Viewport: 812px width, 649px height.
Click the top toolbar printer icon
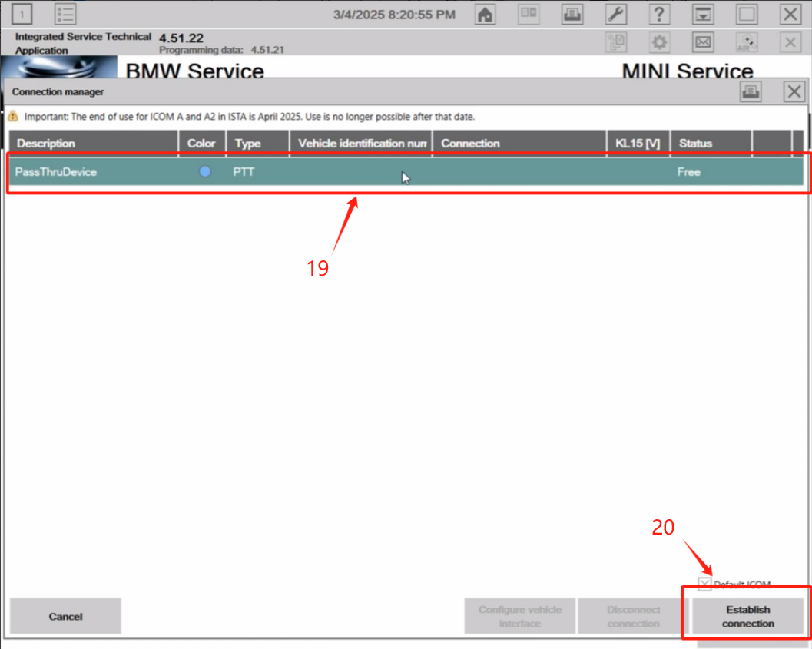coord(572,14)
